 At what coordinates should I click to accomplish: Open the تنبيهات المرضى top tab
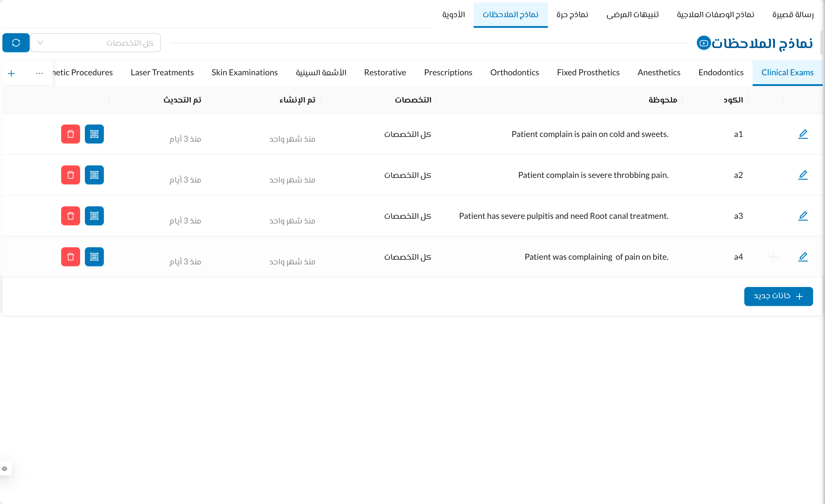pyautogui.click(x=632, y=15)
